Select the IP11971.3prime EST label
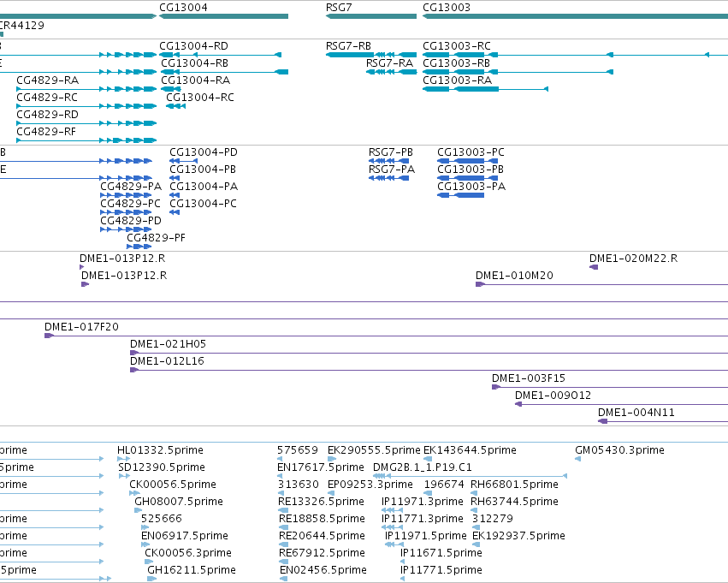Viewport: 728px width, 583px height. 423,503
